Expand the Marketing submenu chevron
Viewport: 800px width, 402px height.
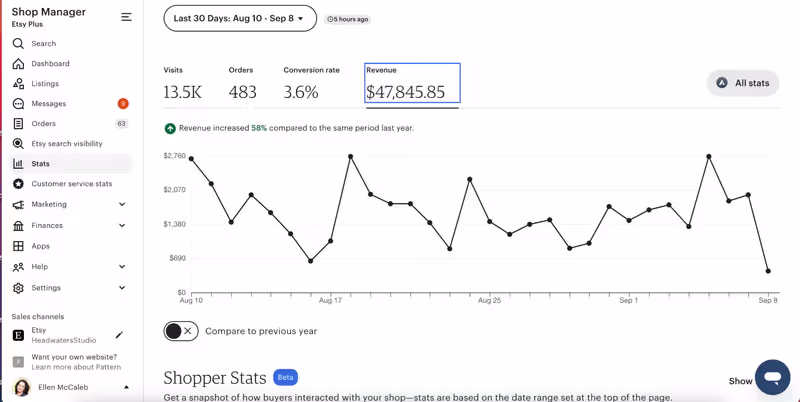(x=122, y=205)
